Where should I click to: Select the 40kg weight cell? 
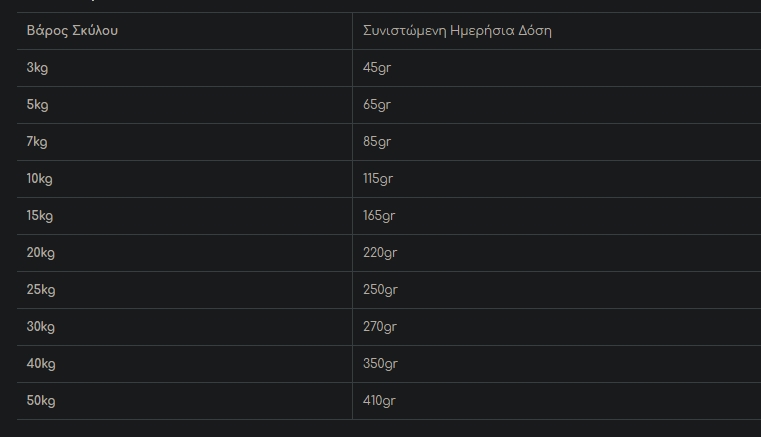pos(41,364)
